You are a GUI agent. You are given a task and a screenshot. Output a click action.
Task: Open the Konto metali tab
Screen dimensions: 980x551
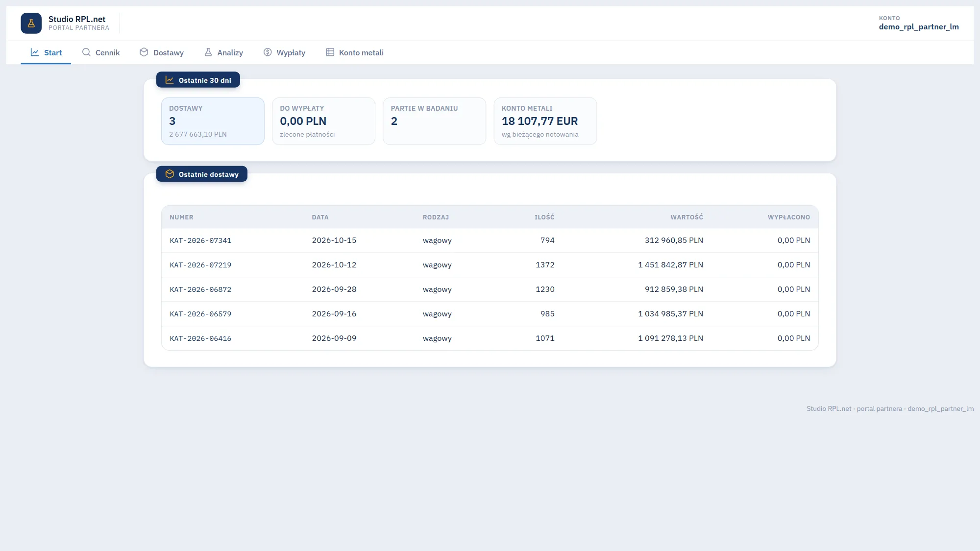tap(355, 52)
